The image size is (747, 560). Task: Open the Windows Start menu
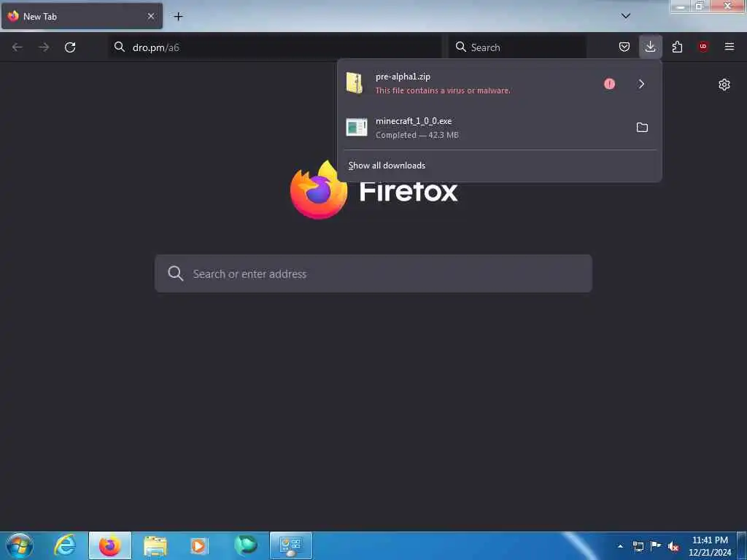click(x=20, y=545)
